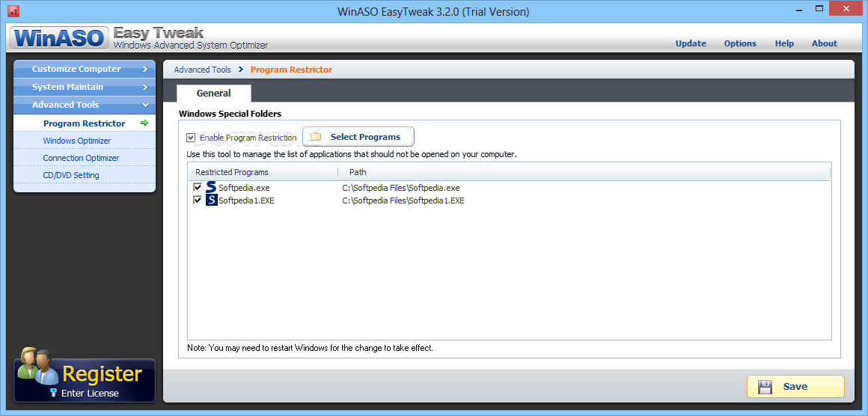Uncheck the Softpedia1.EXE restriction checkbox
This screenshot has width=868, height=416.
197,201
